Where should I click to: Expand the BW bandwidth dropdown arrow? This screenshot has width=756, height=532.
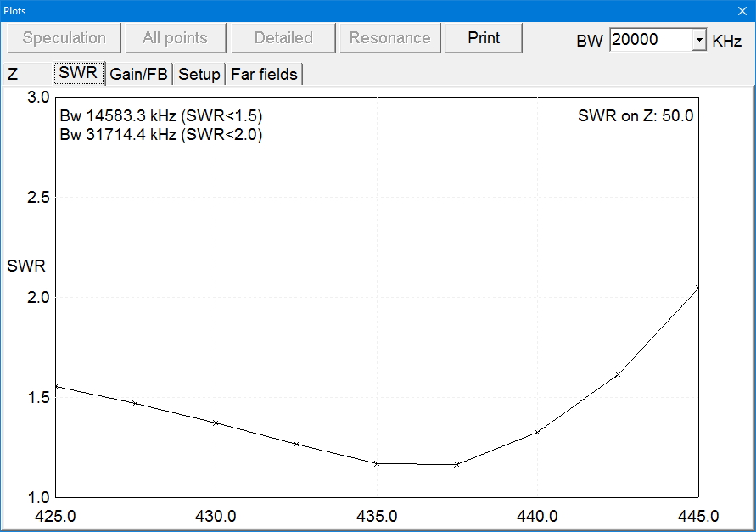(x=699, y=40)
